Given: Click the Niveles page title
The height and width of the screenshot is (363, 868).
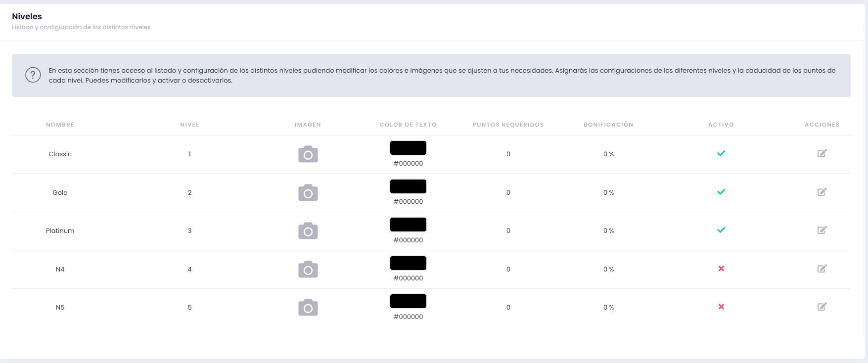Looking at the screenshot, I should 27,16.
